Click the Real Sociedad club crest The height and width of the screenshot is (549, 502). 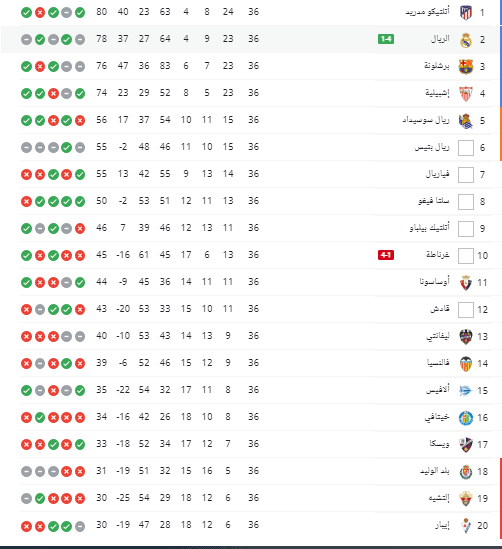pyautogui.click(x=466, y=121)
